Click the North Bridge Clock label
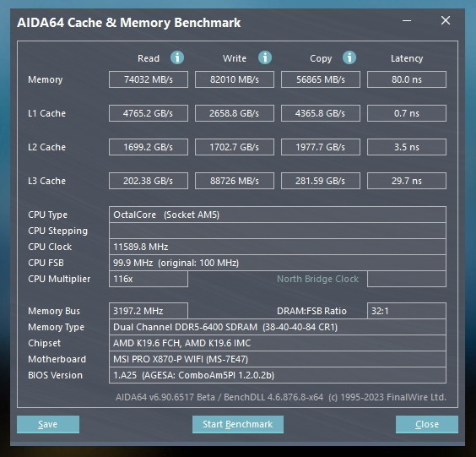Viewport: 476px width, 457px height. coord(317,279)
